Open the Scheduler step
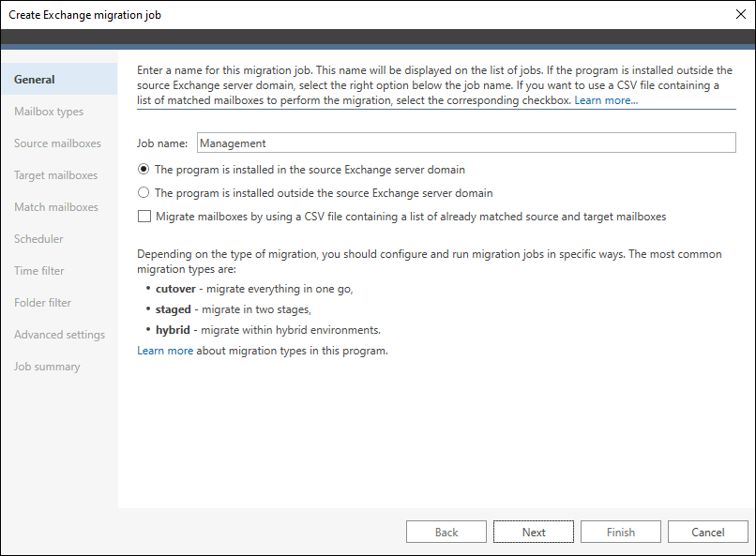756x556 pixels. pos(38,238)
